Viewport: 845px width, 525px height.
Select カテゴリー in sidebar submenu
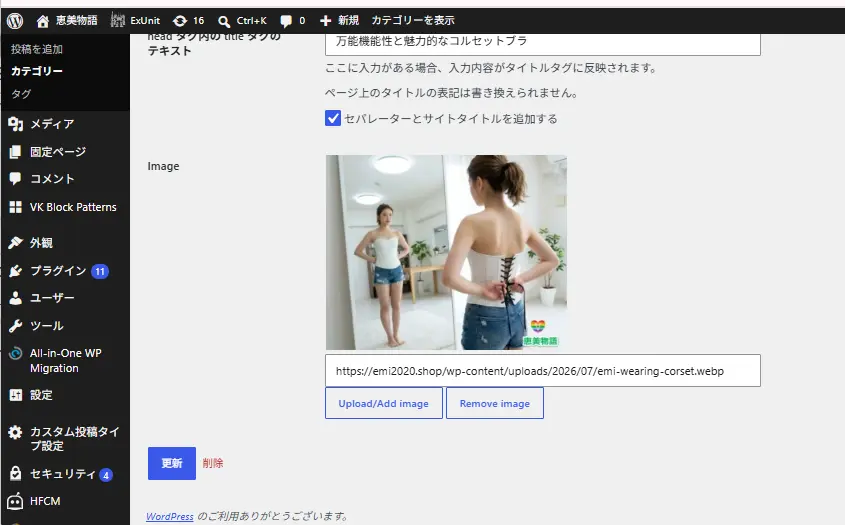point(37,71)
